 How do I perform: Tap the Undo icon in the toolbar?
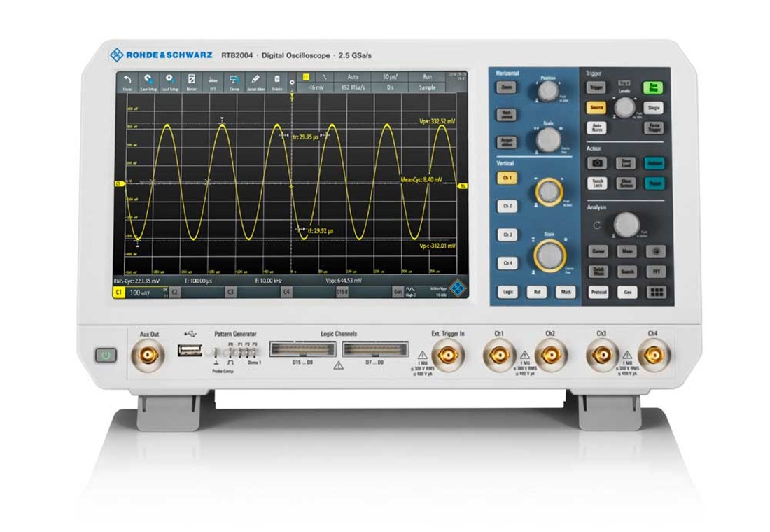pyautogui.click(x=127, y=82)
